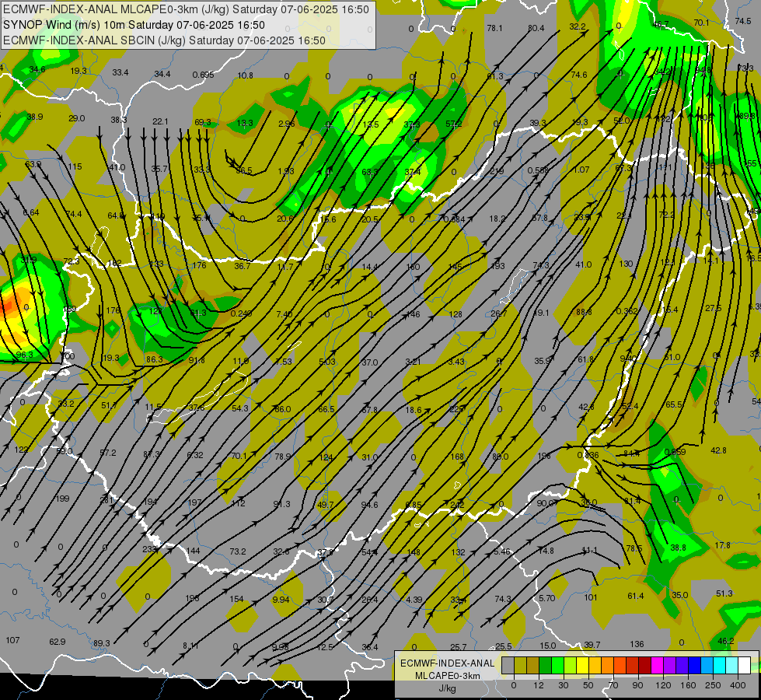Click the 3.21 map value

(x=413, y=362)
